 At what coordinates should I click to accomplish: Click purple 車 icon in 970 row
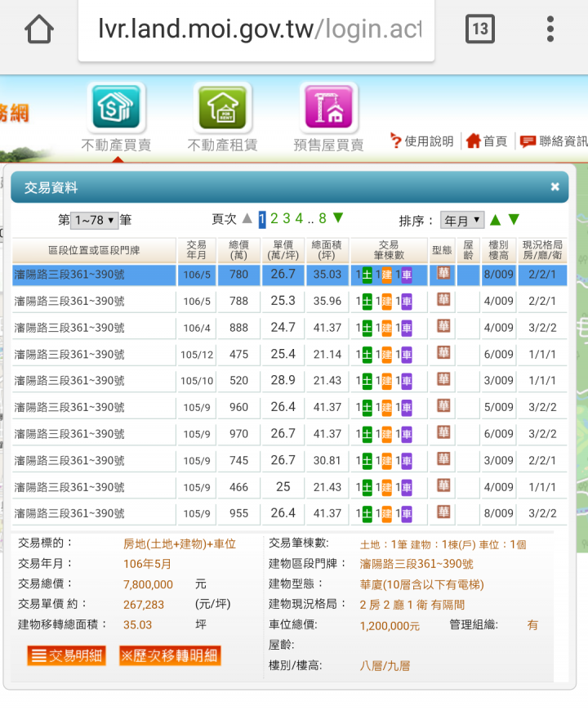(407, 434)
